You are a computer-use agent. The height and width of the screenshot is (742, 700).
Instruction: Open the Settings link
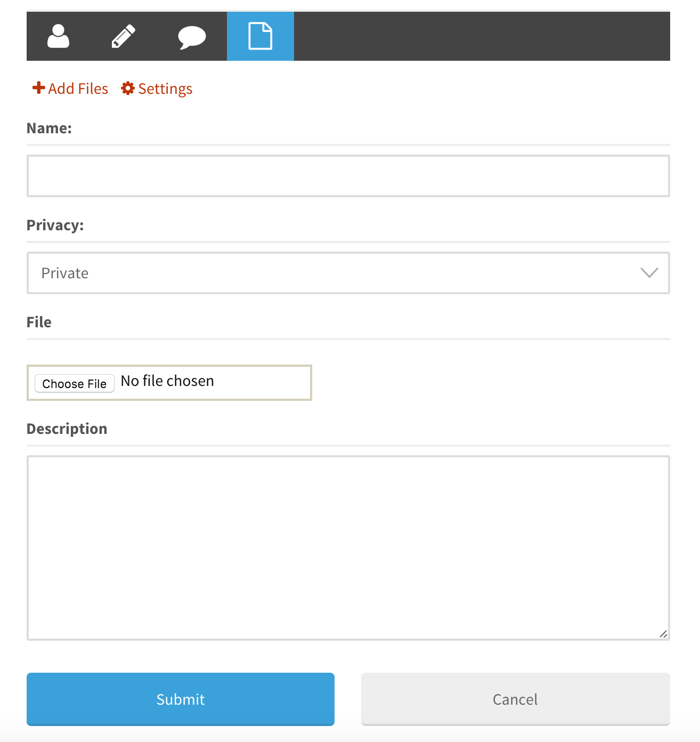pos(165,89)
